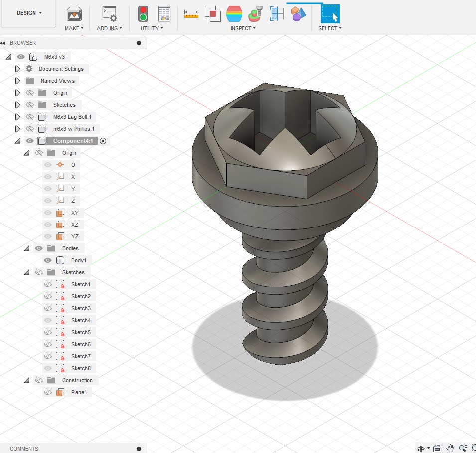Viewport: 476px width, 453px height.
Task: Open the DESIGN workspace dropdown
Action: (29, 13)
